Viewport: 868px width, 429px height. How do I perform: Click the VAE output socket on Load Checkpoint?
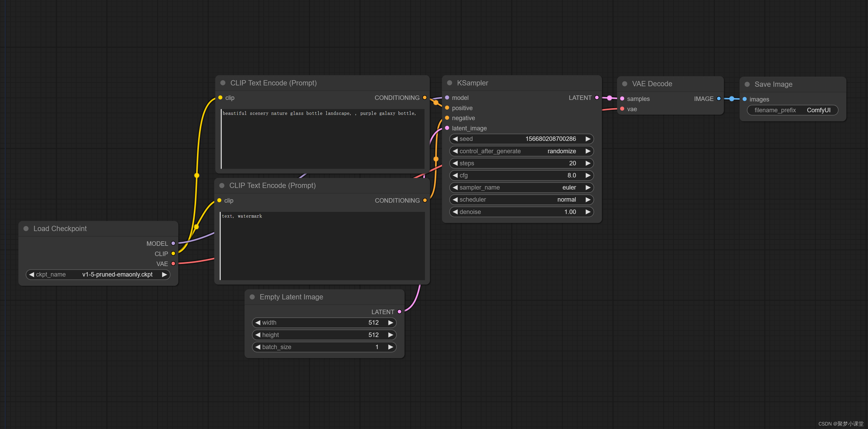pyautogui.click(x=173, y=264)
